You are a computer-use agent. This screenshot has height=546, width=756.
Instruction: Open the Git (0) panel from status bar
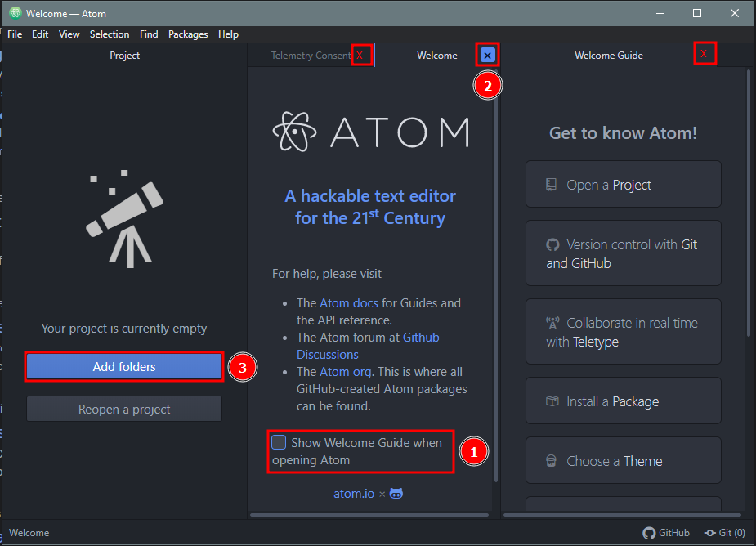point(725,532)
